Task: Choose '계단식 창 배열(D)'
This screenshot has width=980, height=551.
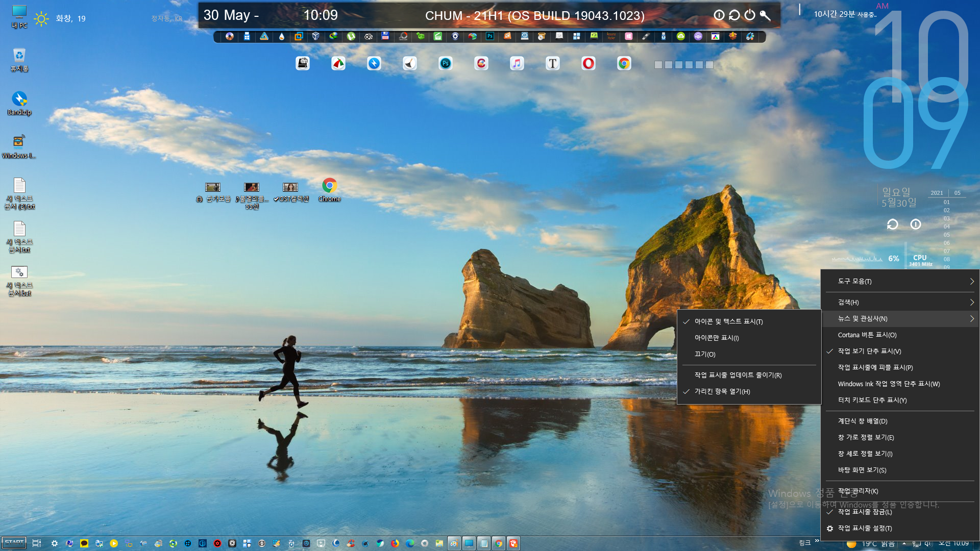Action: [x=900, y=421]
